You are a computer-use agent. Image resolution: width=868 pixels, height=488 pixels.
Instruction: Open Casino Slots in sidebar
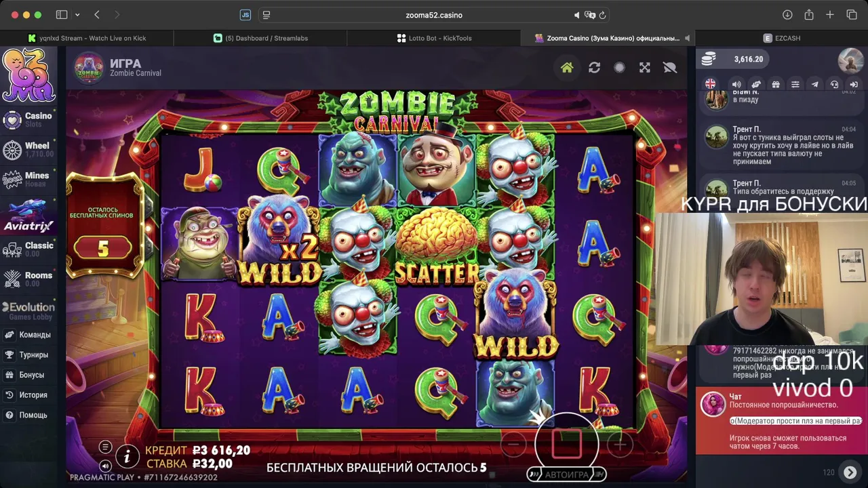click(28, 119)
